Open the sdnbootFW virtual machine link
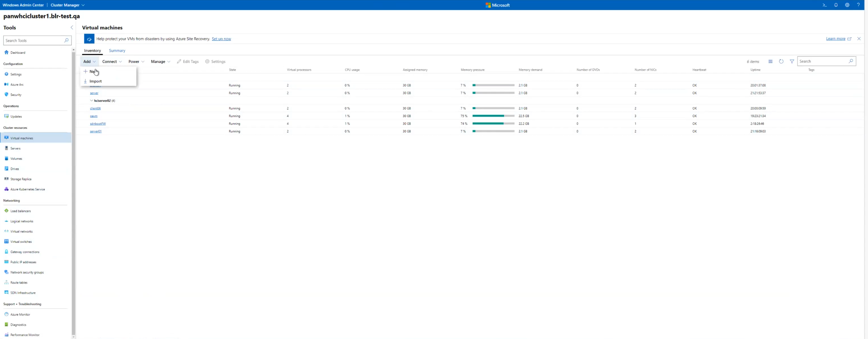 pyautogui.click(x=98, y=124)
